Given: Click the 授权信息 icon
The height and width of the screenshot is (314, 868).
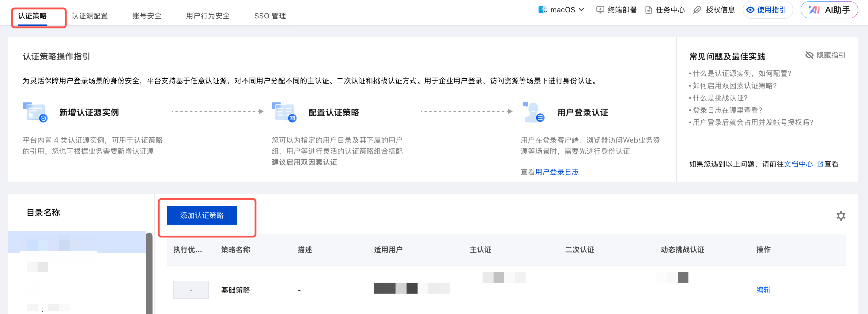Looking at the screenshot, I should click(x=697, y=10).
